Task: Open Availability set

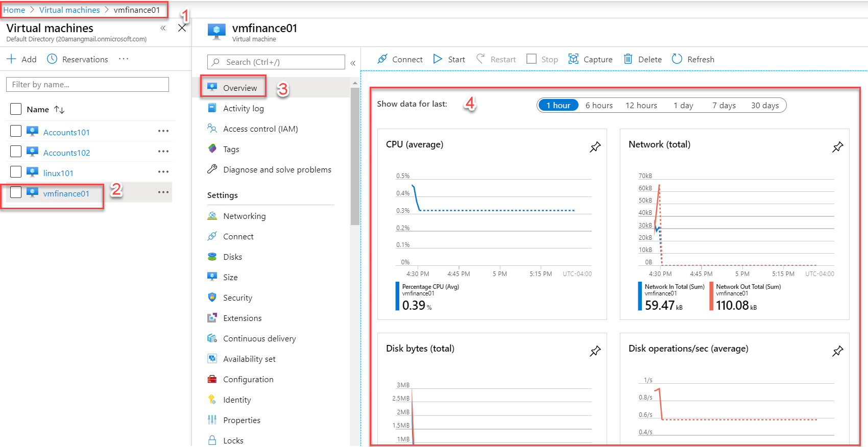Action: pyautogui.click(x=249, y=359)
